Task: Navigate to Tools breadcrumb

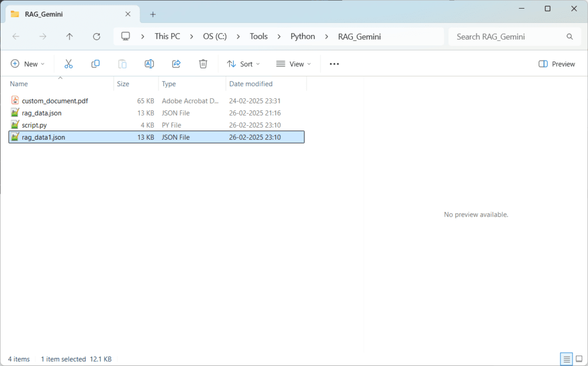Action: [x=259, y=36]
